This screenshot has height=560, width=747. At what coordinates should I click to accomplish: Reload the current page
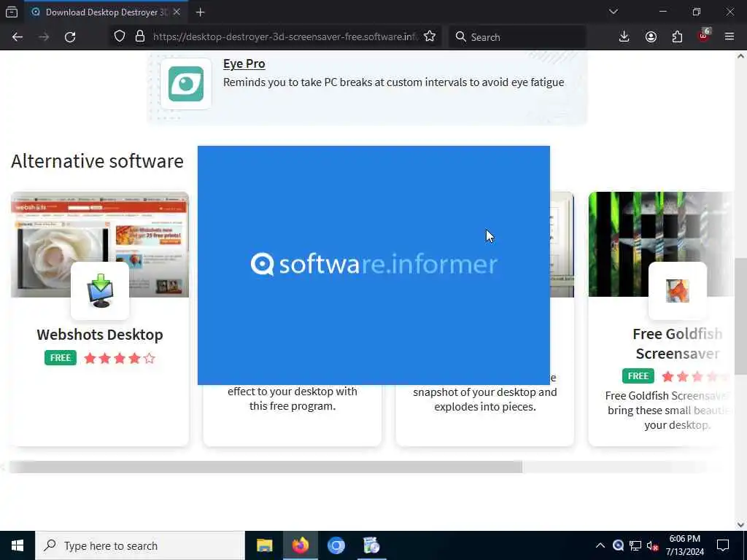click(70, 36)
